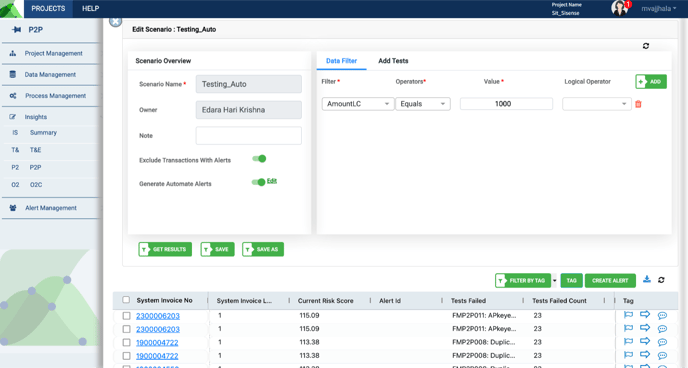688x368 pixels.
Task: Check the second 1900004722 row checkbox
Action: click(126, 356)
